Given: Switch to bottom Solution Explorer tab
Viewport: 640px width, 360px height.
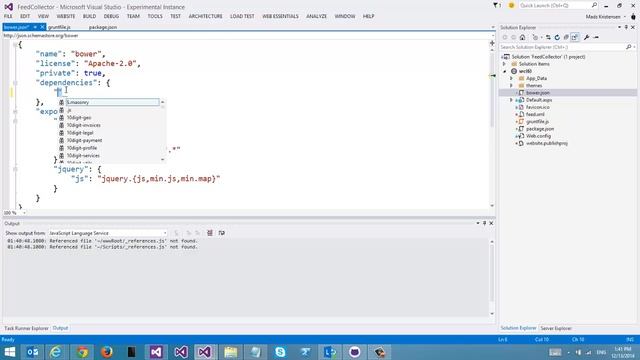Looking at the screenshot, I should [518, 328].
